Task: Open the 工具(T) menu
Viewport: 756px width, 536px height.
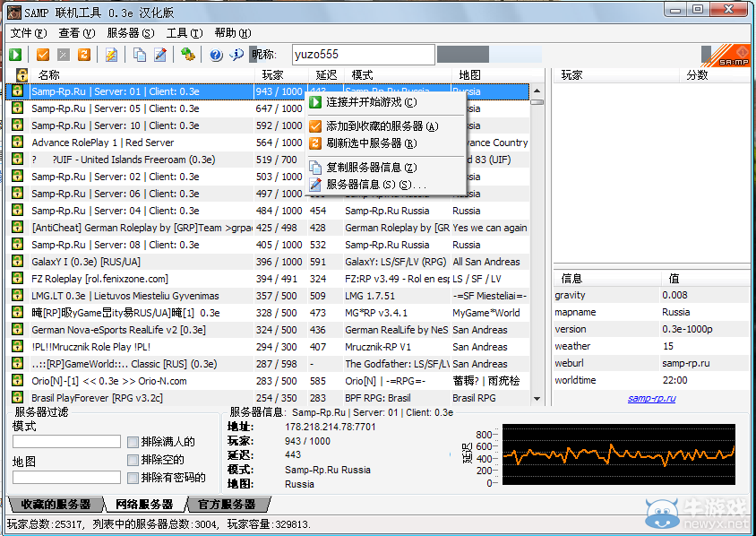Action: pyautogui.click(x=185, y=33)
